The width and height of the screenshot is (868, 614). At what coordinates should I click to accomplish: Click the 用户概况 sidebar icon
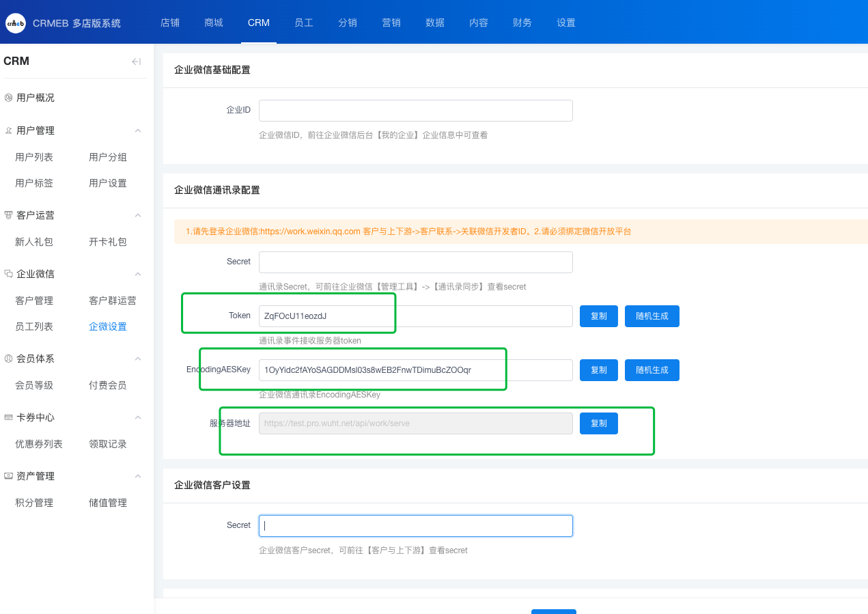(8, 98)
